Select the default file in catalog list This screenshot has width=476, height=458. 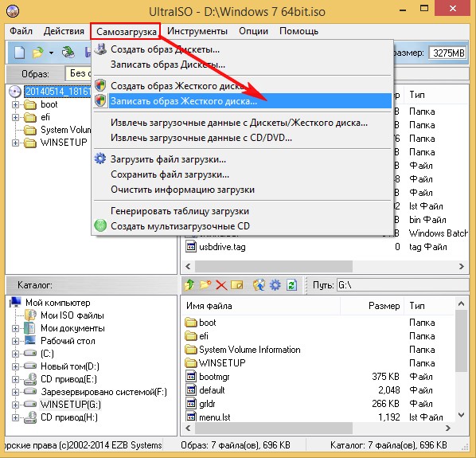pos(213,390)
